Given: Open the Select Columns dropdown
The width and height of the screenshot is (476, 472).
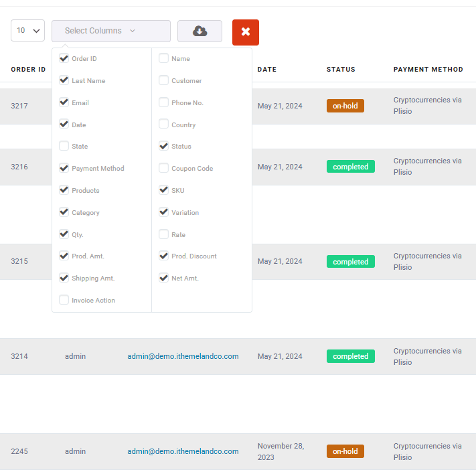Looking at the screenshot, I should pyautogui.click(x=111, y=31).
